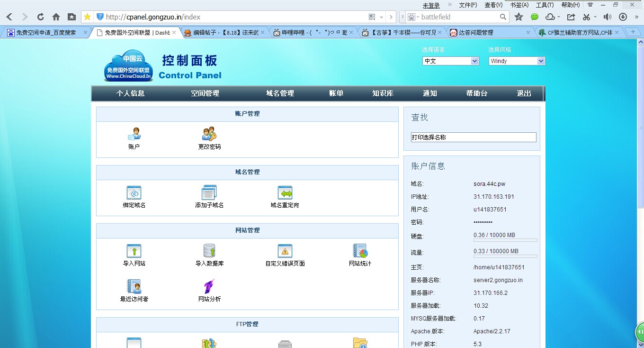Viewport: 644px width, 348px height.
Task: Open the 导入网站 icon
Action: (x=134, y=251)
